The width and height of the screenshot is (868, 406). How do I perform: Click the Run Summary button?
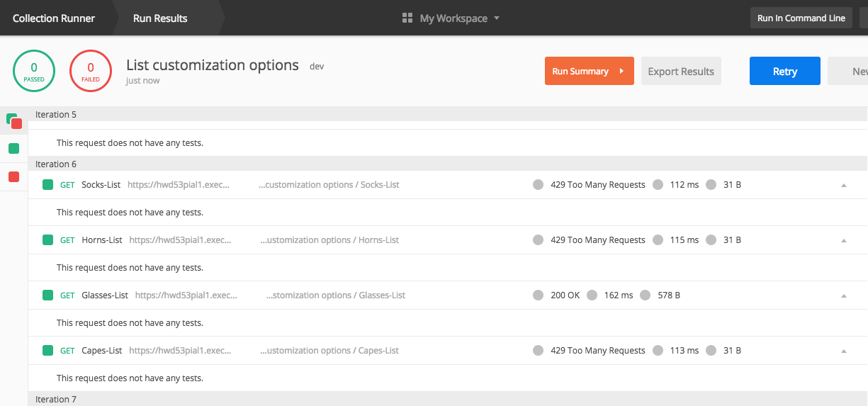[x=590, y=72]
